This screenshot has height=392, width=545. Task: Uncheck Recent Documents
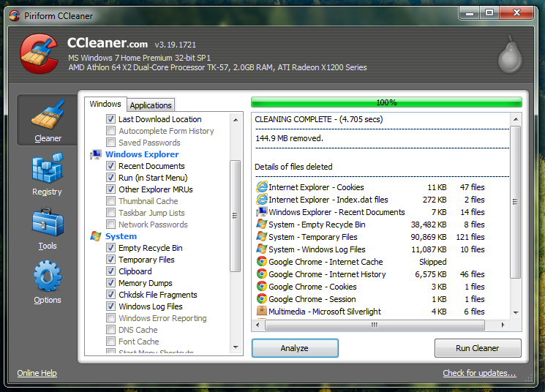pos(110,166)
